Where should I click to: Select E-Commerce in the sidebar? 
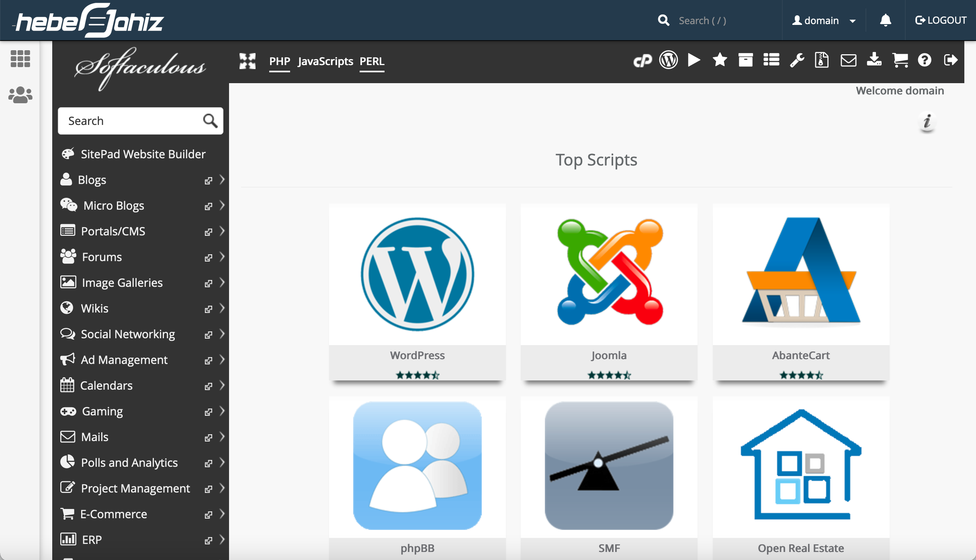click(x=113, y=514)
